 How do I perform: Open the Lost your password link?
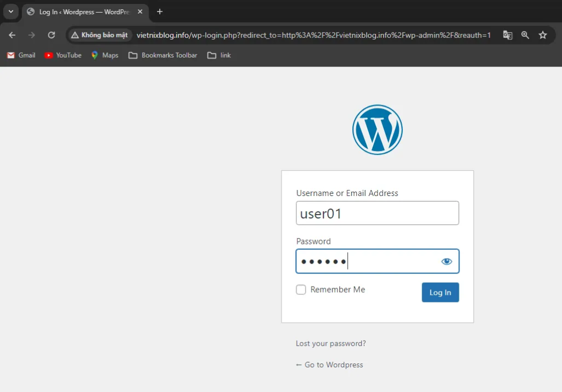coord(330,344)
